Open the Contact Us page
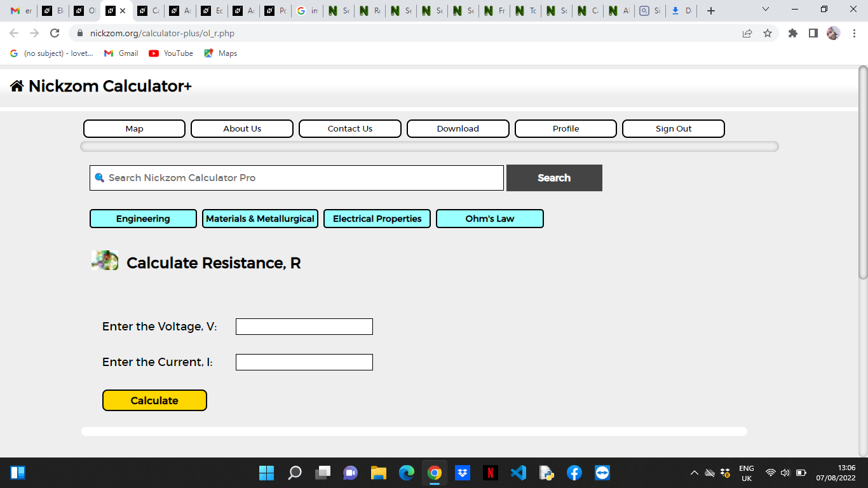The image size is (868, 488). (350, 128)
